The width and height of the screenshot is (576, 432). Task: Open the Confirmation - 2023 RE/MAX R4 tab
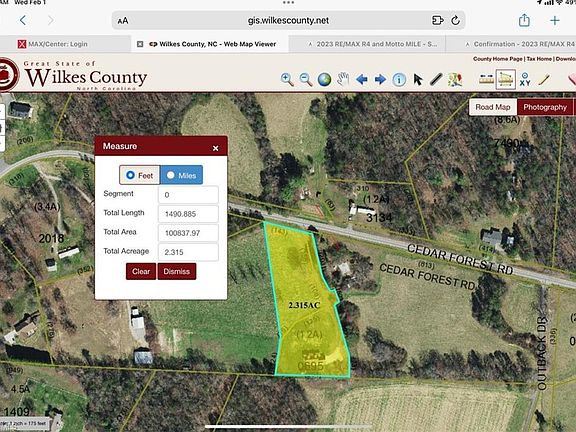click(x=519, y=44)
